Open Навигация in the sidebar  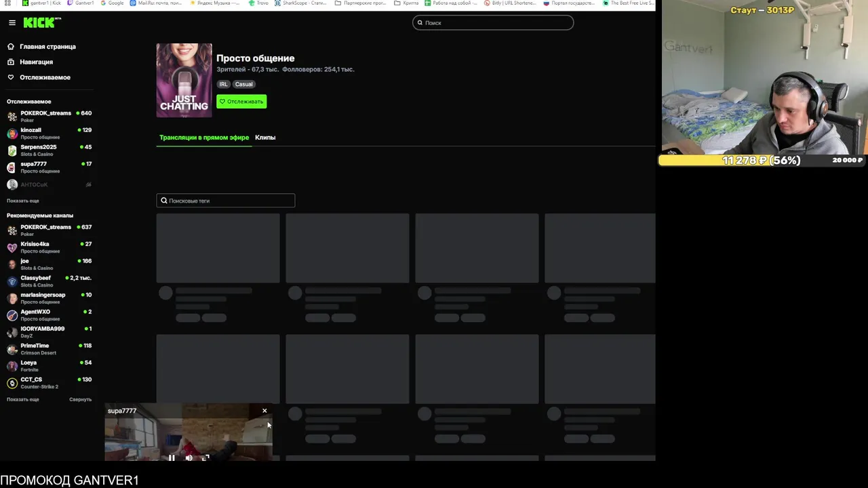36,62
